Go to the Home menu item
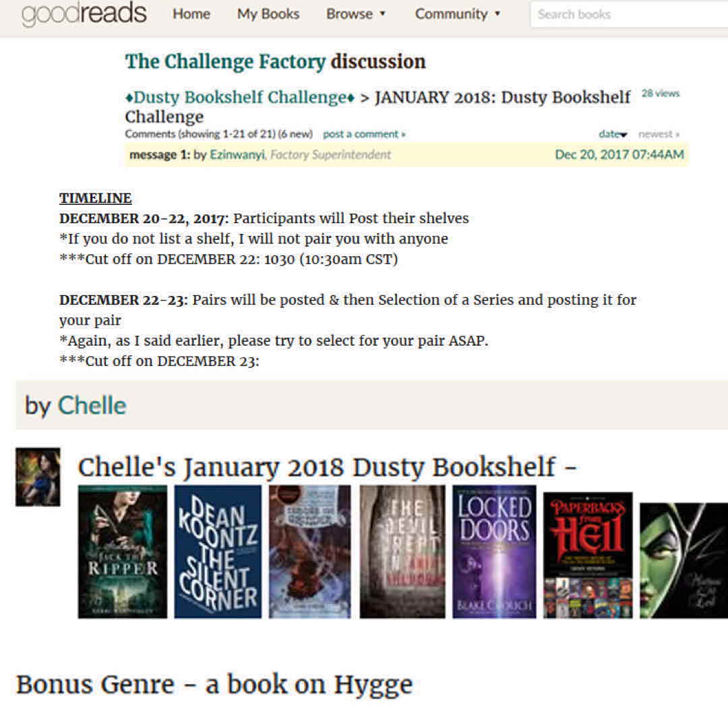This screenshot has width=728, height=728. point(191,14)
